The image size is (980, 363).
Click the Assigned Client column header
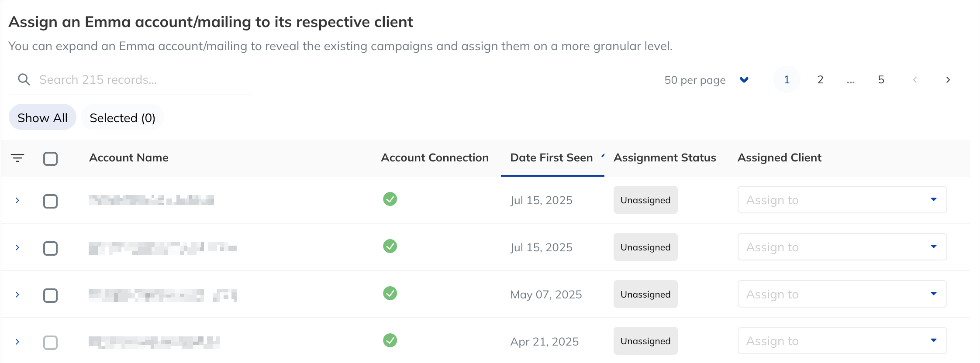pyautogui.click(x=780, y=158)
